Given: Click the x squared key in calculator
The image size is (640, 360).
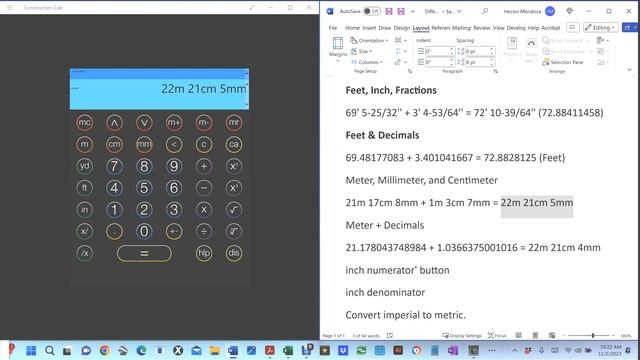Looking at the screenshot, I should pyautogui.click(x=234, y=166).
